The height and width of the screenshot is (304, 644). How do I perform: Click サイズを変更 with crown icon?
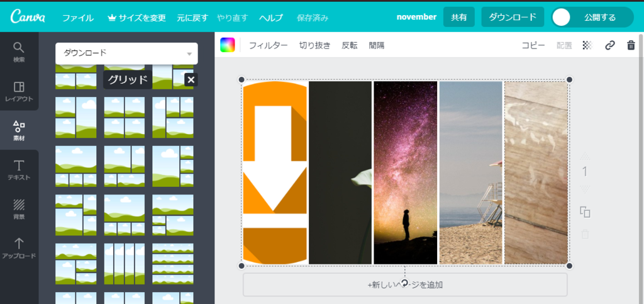coord(136,18)
